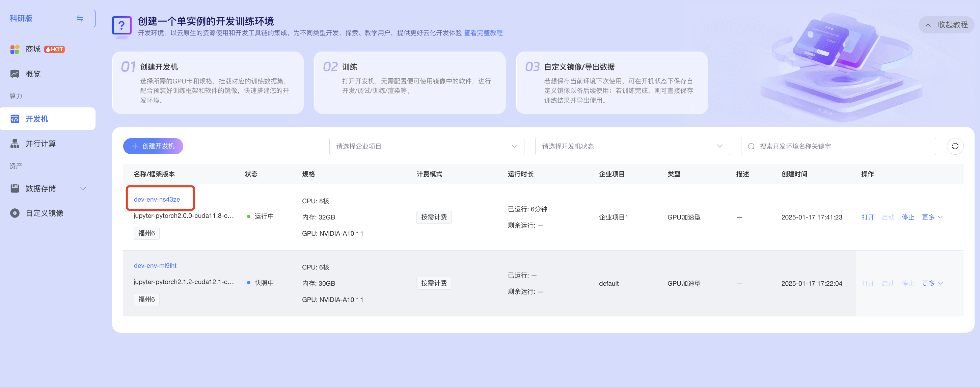Click CPU: 8核 spec text

[316, 201]
